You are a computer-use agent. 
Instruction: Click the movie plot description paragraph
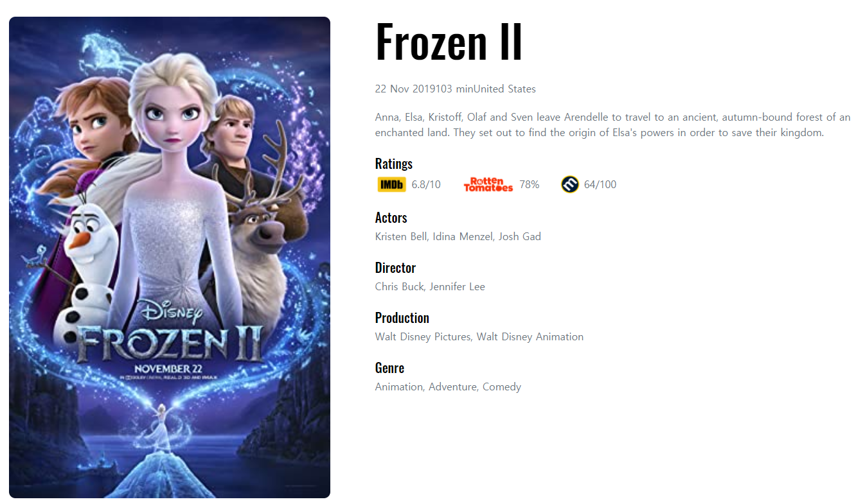612,125
